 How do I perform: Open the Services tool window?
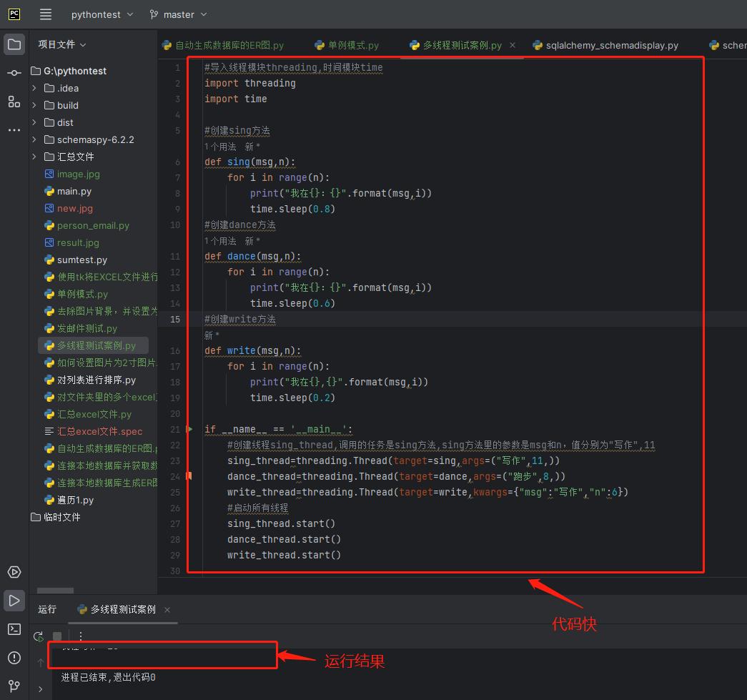(x=14, y=572)
